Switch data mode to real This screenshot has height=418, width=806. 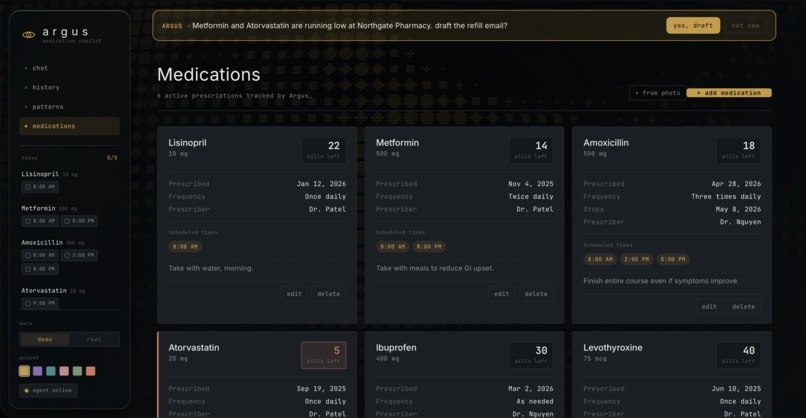click(x=94, y=339)
